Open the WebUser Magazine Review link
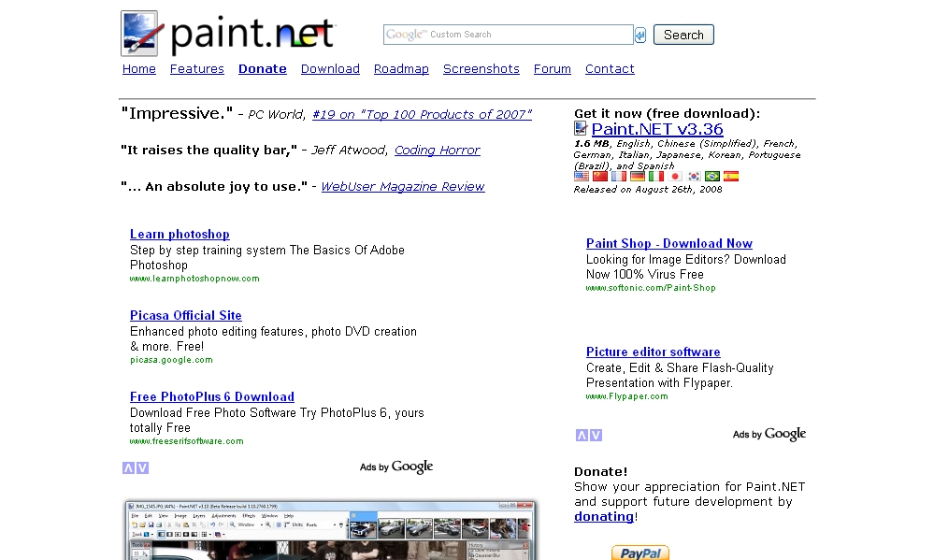The height and width of the screenshot is (560, 934). click(x=403, y=186)
